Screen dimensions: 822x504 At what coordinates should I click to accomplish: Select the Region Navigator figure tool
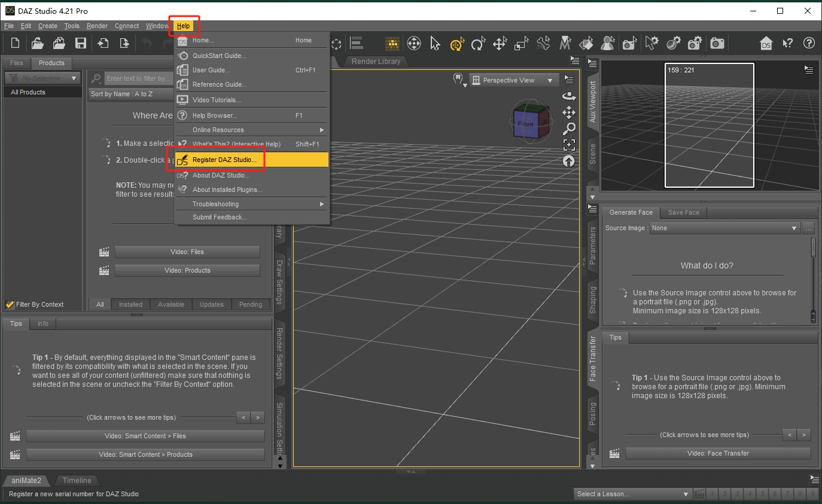pyautogui.click(x=608, y=43)
